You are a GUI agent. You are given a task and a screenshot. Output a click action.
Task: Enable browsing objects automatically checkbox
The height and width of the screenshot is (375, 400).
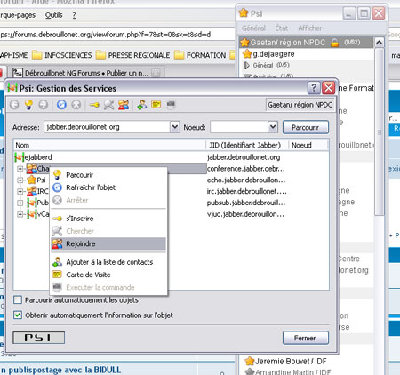[17, 300]
